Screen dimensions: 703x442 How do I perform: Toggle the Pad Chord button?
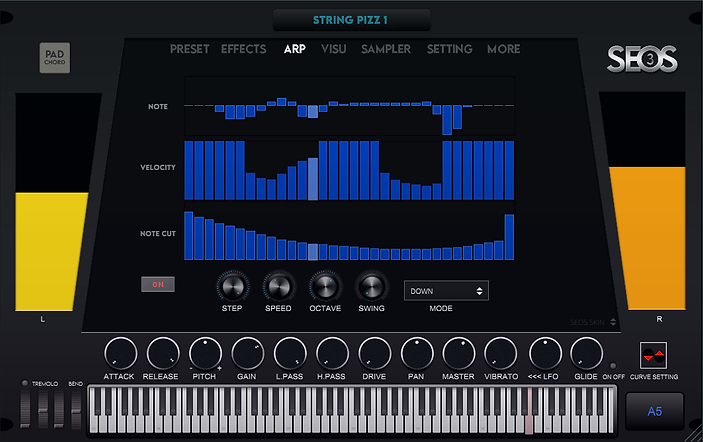pyautogui.click(x=55, y=58)
